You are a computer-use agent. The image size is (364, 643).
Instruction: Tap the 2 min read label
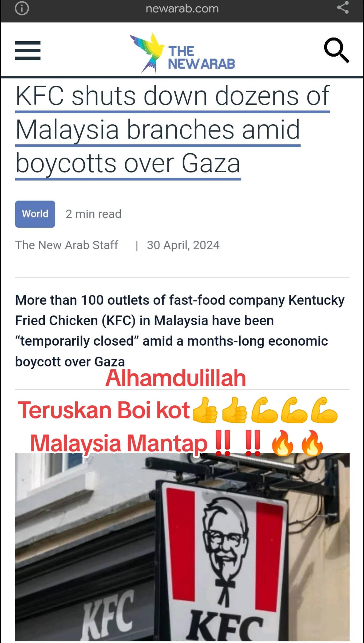coord(93,214)
